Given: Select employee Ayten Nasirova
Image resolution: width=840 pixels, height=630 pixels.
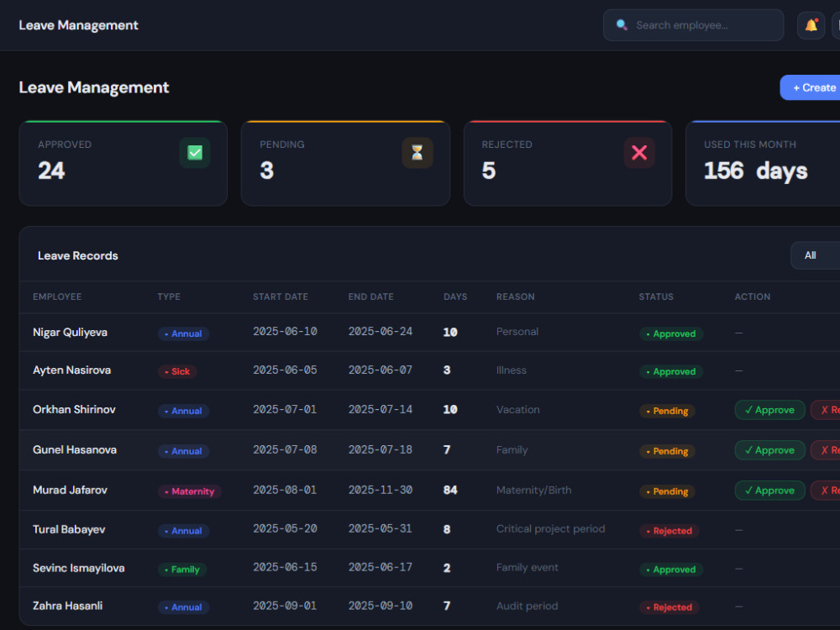Looking at the screenshot, I should [x=71, y=370].
